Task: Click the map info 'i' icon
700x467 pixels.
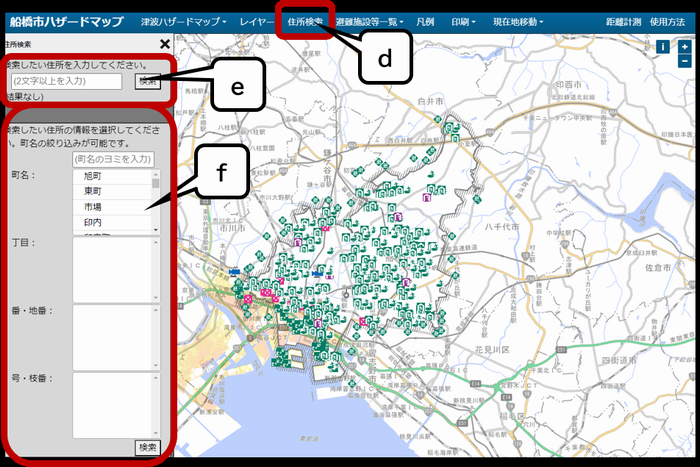Action: (662, 46)
